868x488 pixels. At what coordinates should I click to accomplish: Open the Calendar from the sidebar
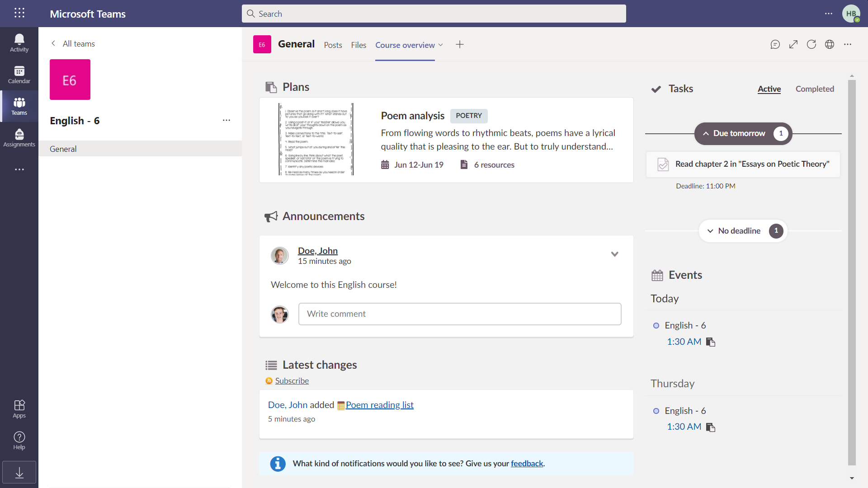coord(19,75)
